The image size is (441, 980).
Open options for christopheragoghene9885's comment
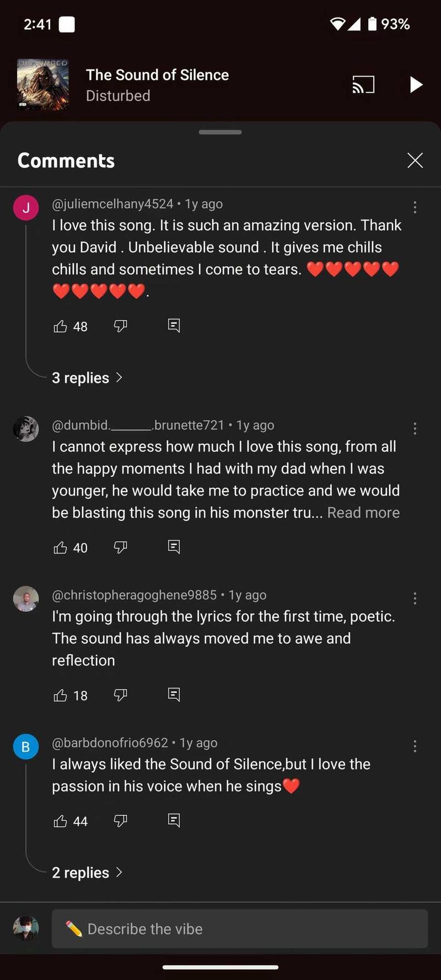tap(415, 598)
